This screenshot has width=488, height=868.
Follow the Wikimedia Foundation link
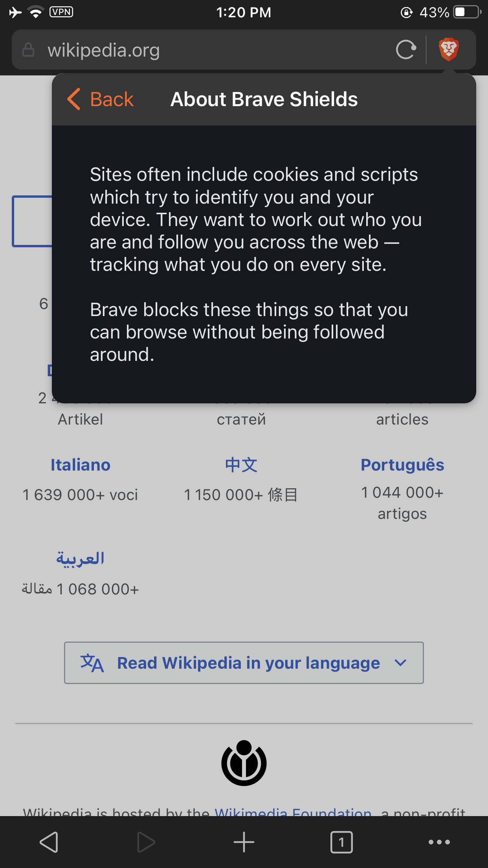(x=293, y=811)
